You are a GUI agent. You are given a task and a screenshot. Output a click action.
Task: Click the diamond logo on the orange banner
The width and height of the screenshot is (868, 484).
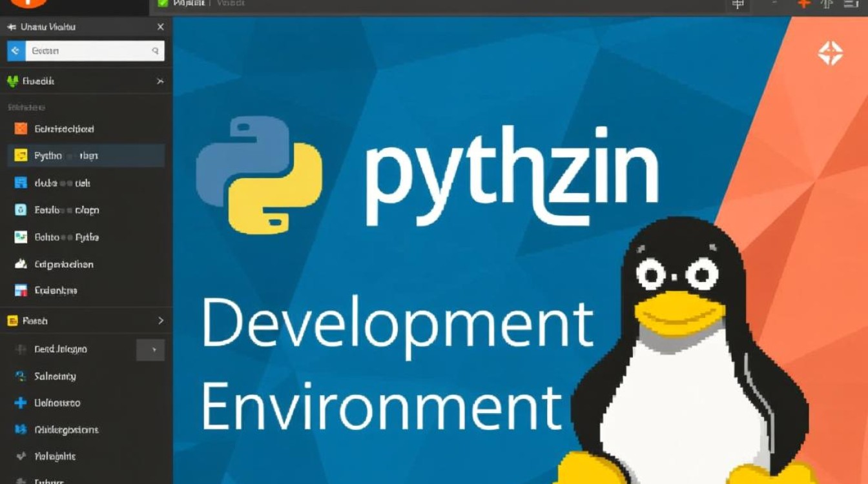[x=832, y=54]
